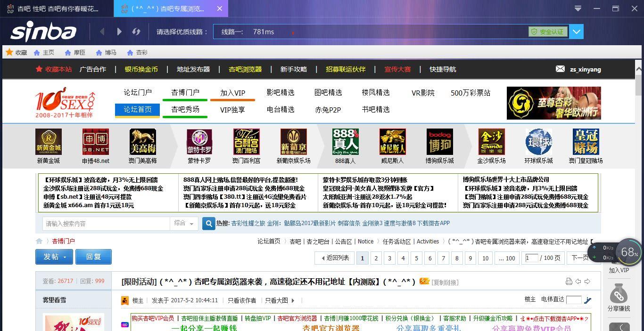Go to page 5 in pagination

pos(416,258)
